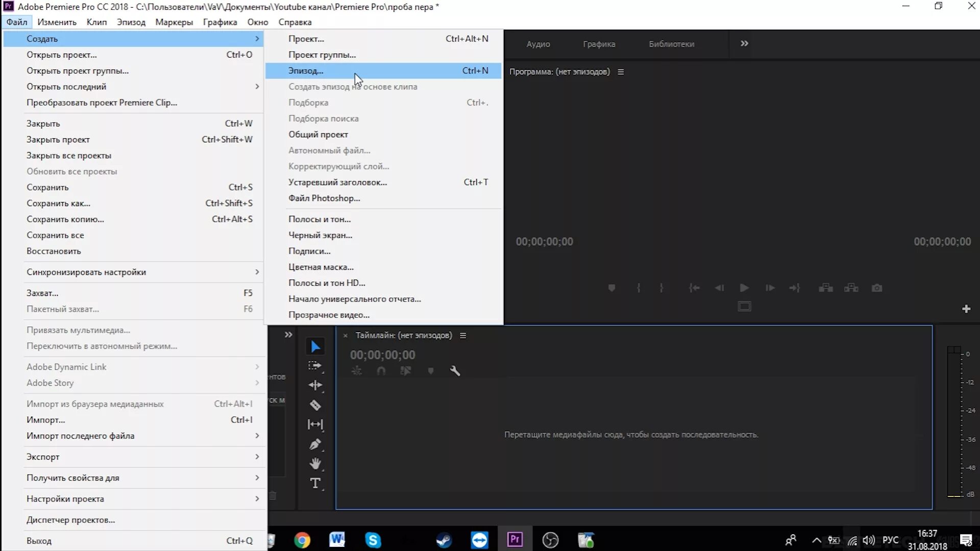Click the Pen tool in timeline toolbar
The height and width of the screenshot is (551, 980).
click(x=314, y=444)
